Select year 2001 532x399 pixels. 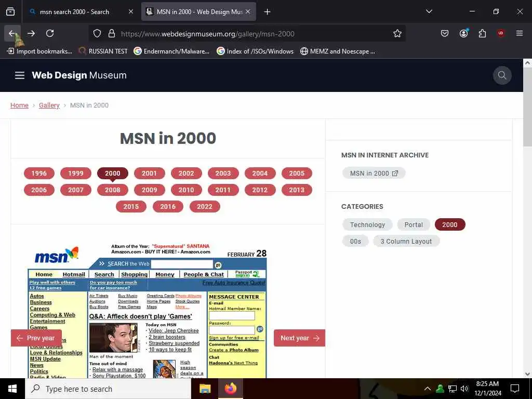(x=149, y=174)
